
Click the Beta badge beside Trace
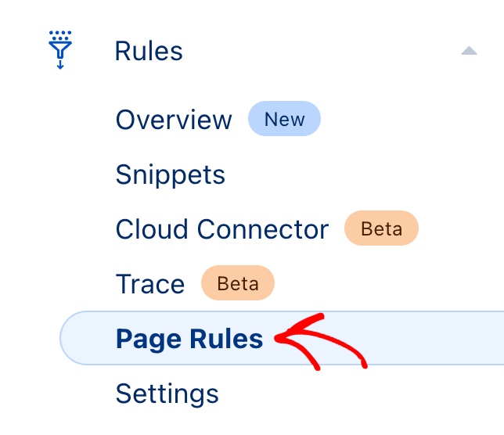(x=238, y=283)
